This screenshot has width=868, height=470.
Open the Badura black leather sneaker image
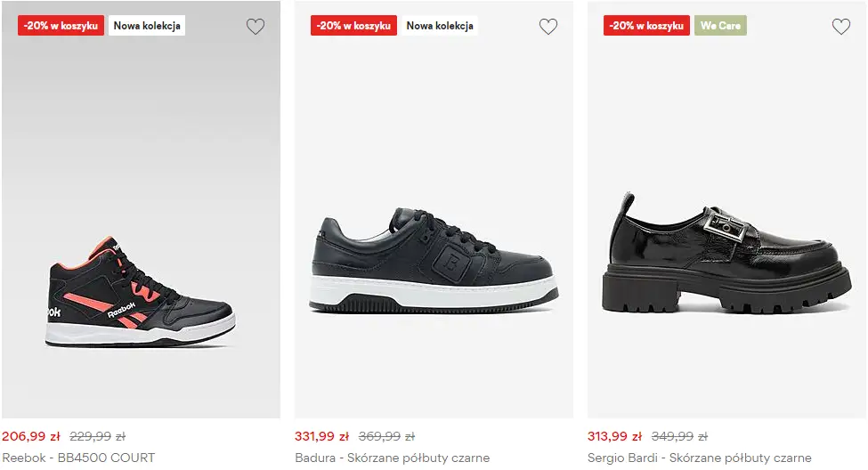tap(434, 263)
